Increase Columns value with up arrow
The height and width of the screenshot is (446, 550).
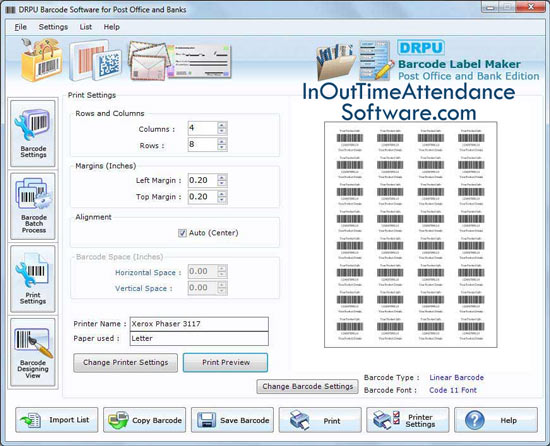[222, 125]
